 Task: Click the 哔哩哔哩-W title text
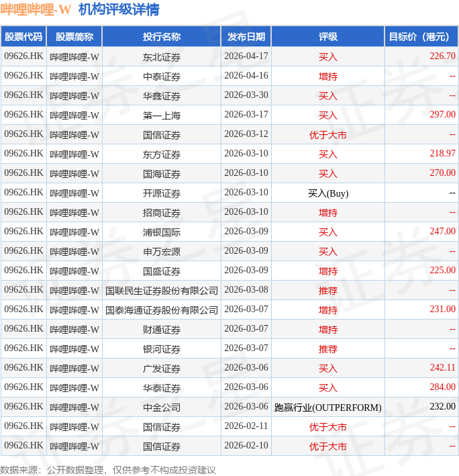tap(36, 9)
